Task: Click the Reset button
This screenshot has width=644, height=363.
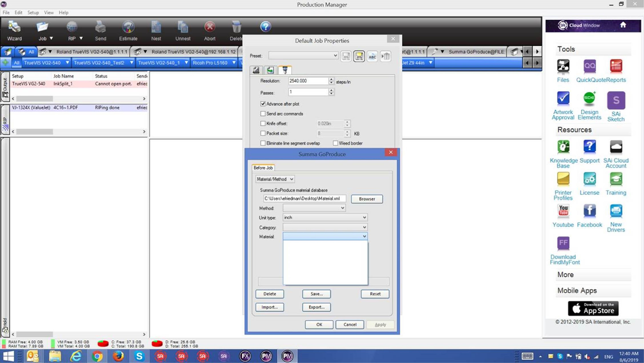Action: click(x=375, y=294)
